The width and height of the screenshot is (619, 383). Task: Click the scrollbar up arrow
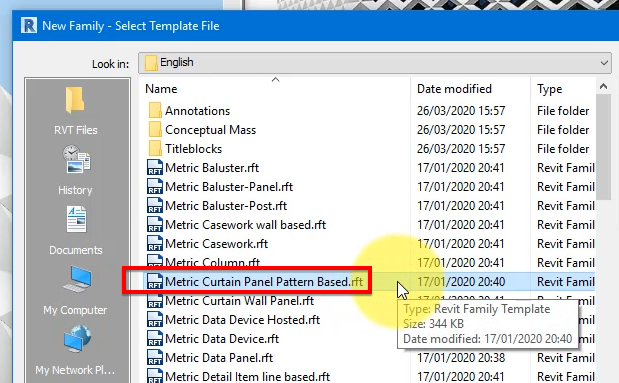click(604, 86)
